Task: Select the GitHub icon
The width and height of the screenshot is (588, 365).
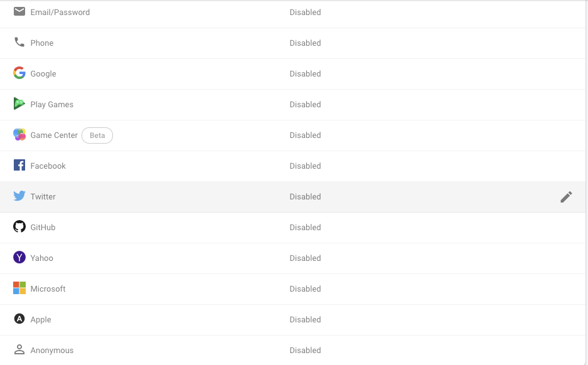Action: click(x=19, y=227)
